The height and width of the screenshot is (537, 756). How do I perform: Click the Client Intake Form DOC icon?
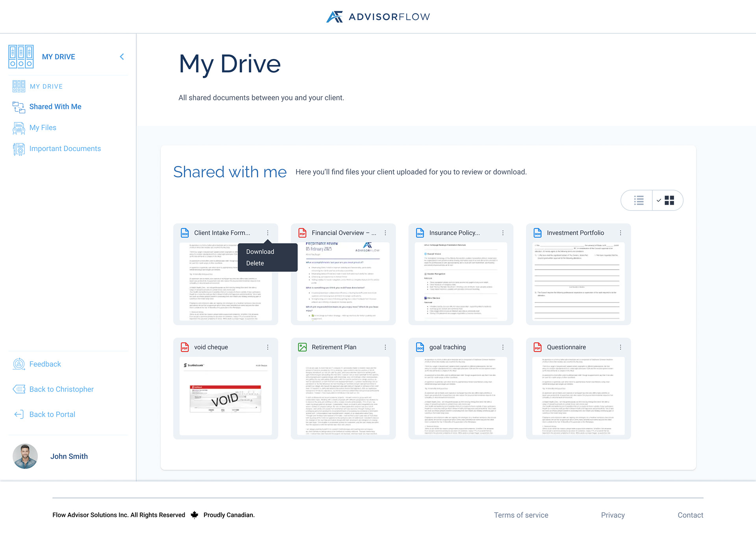click(x=185, y=233)
